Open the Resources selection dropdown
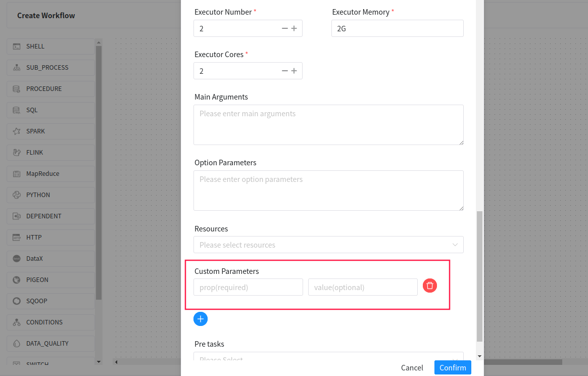Viewport: 588px width, 376px height. [328, 245]
